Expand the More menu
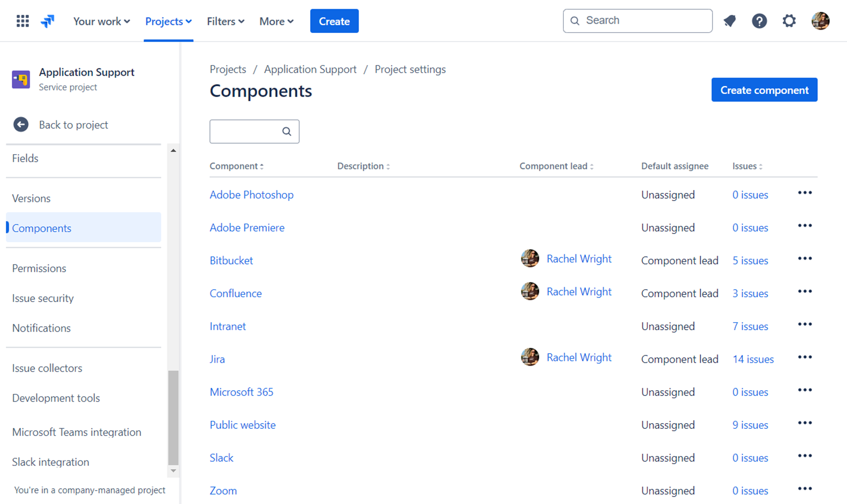Viewport: 847px width, 504px height. click(276, 21)
